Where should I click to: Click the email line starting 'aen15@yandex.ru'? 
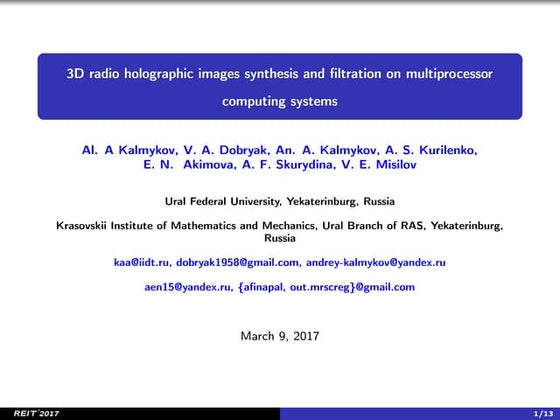(280, 287)
